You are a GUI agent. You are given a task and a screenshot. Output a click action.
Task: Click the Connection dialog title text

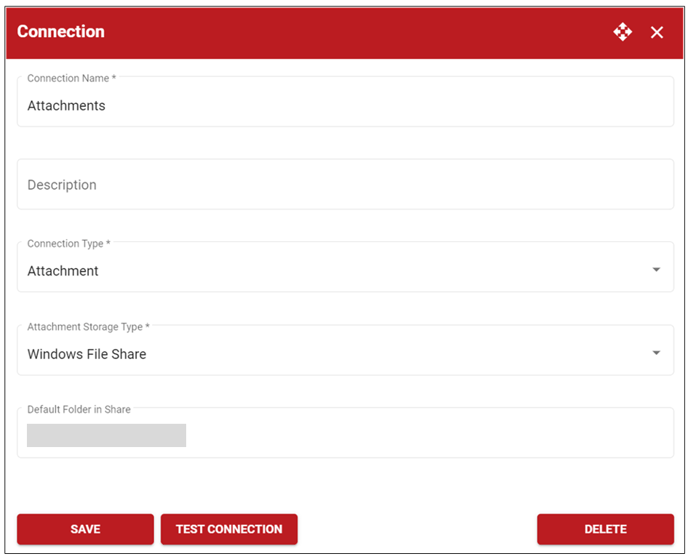pyautogui.click(x=61, y=32)
